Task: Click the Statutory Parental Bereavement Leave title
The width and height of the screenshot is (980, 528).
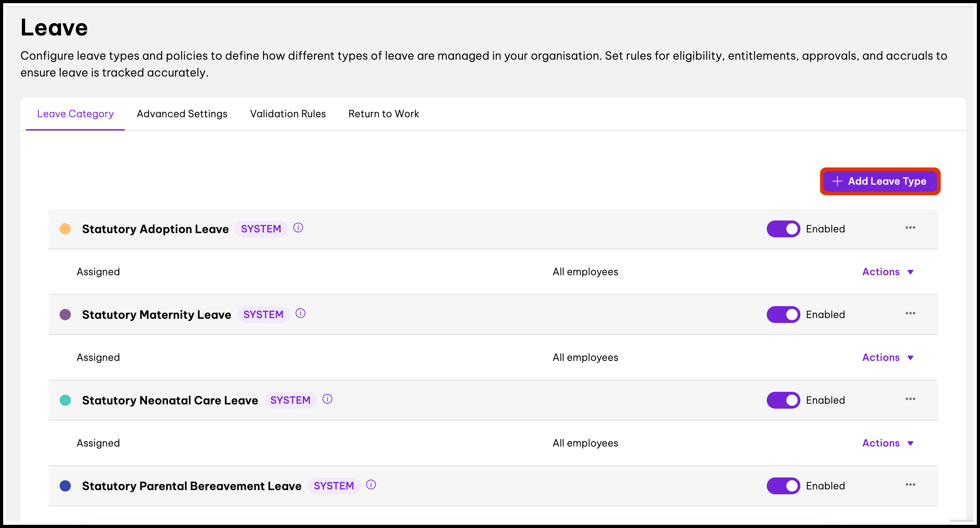Action: tap(192, 486)
